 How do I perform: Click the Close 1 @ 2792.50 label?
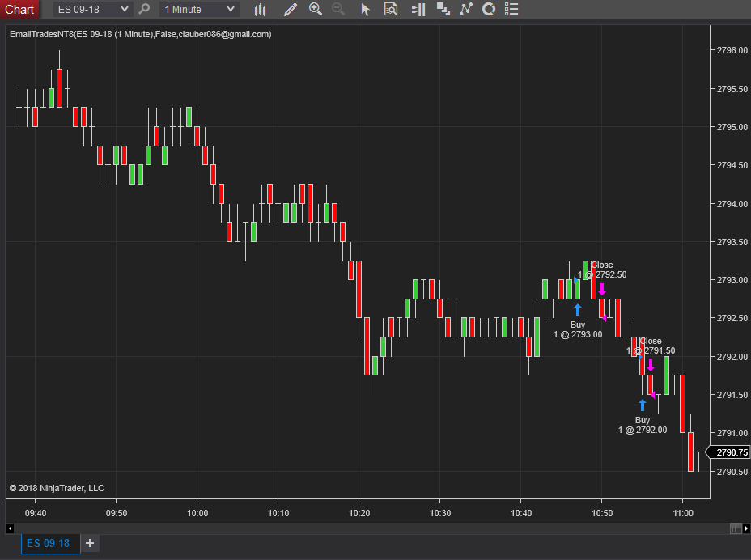tap(603, 269)
